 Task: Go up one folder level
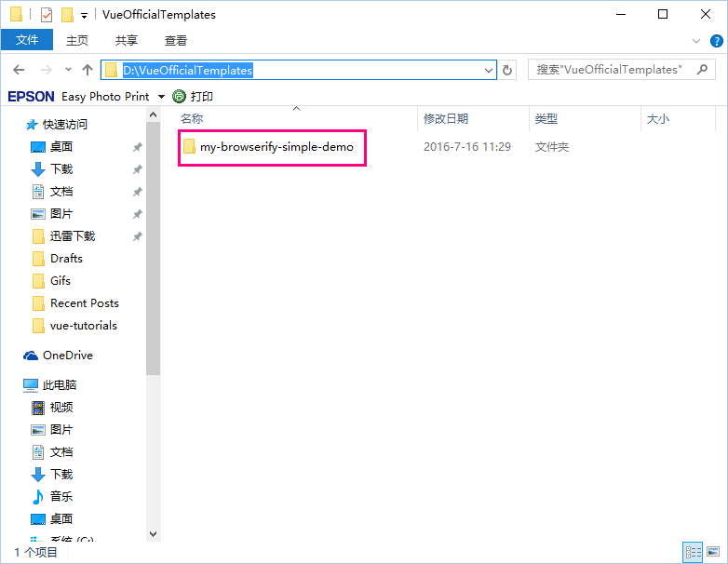pyautogui.click(x=88, y=70)
